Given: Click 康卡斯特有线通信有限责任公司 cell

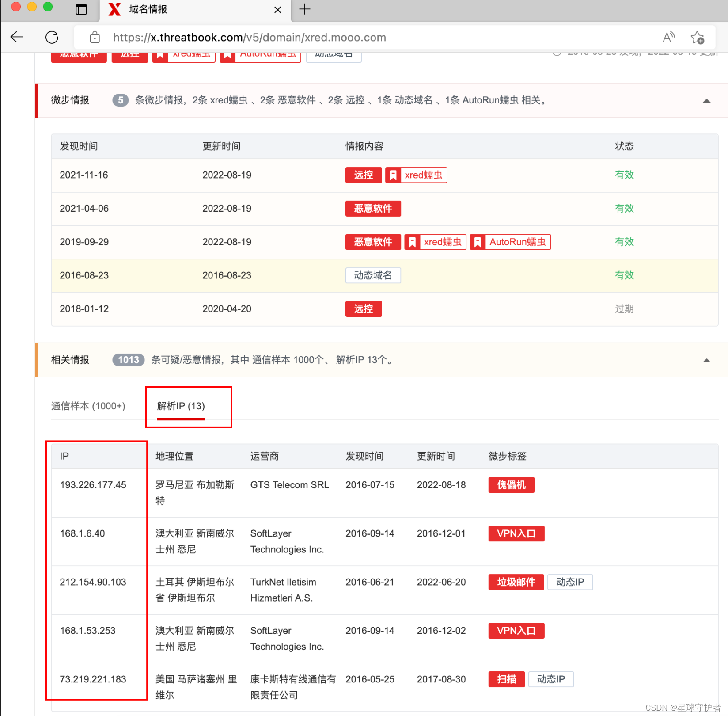Looking at the screenshot, I should 293,687.
